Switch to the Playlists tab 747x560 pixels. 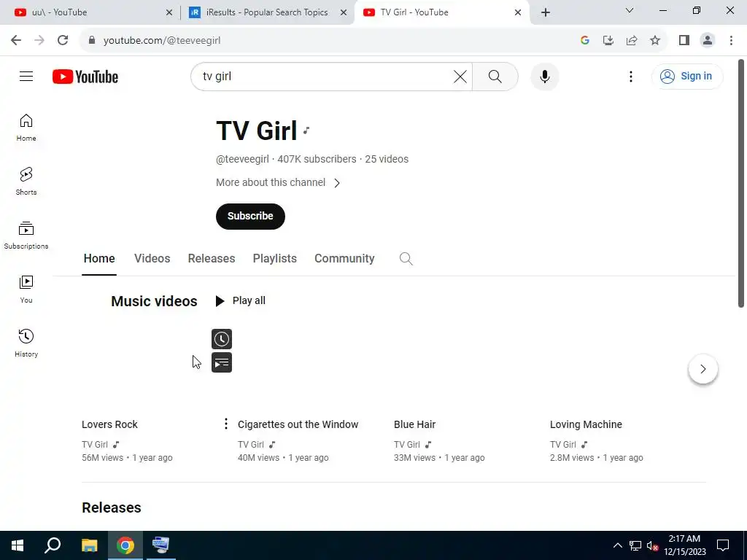275,259
